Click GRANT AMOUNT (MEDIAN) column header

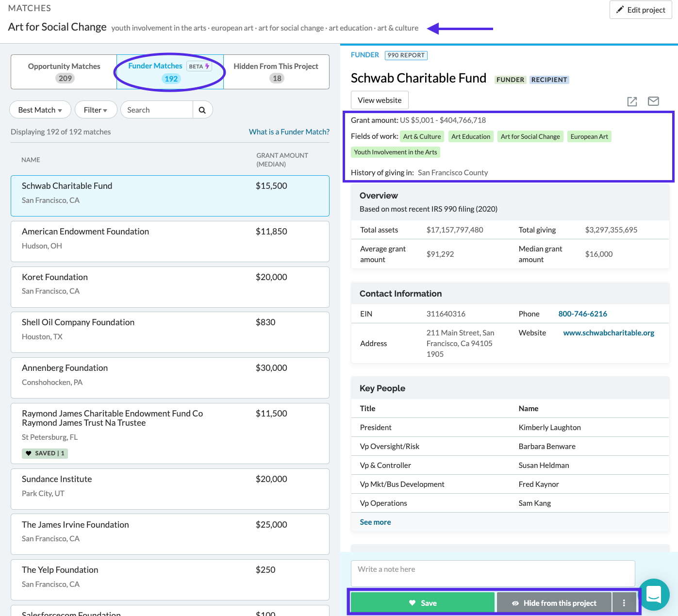coord(282,160)
